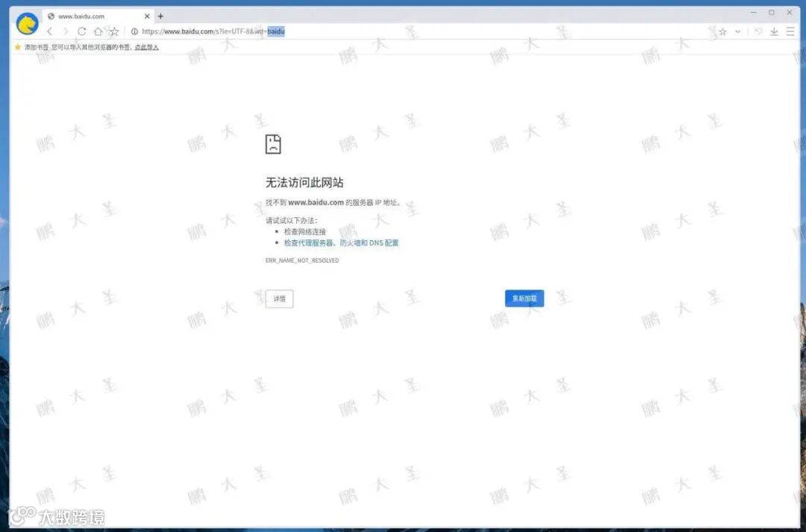This screenshot has height=532, width=806.
Task: Click the sad page error icon
Action: pos(273,144)
